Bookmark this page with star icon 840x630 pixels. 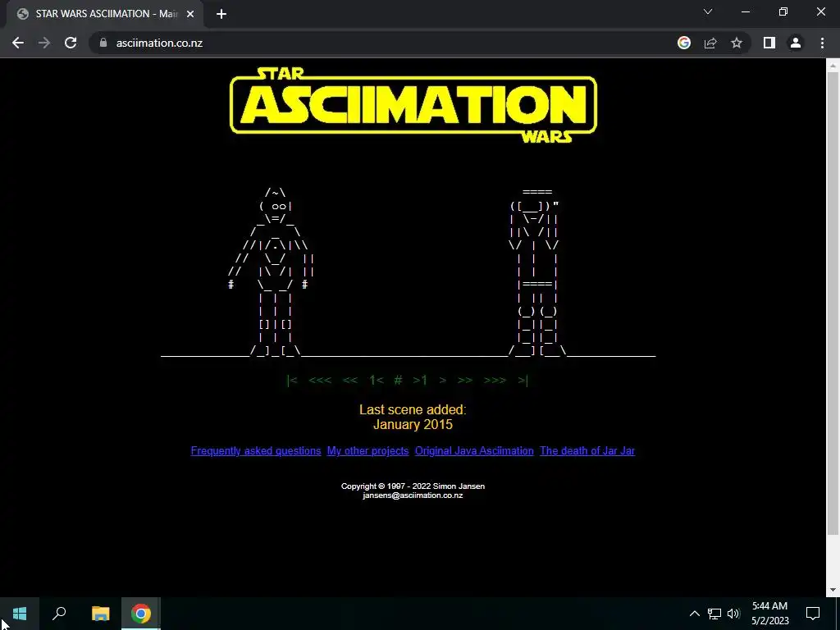tap(737, 43)
